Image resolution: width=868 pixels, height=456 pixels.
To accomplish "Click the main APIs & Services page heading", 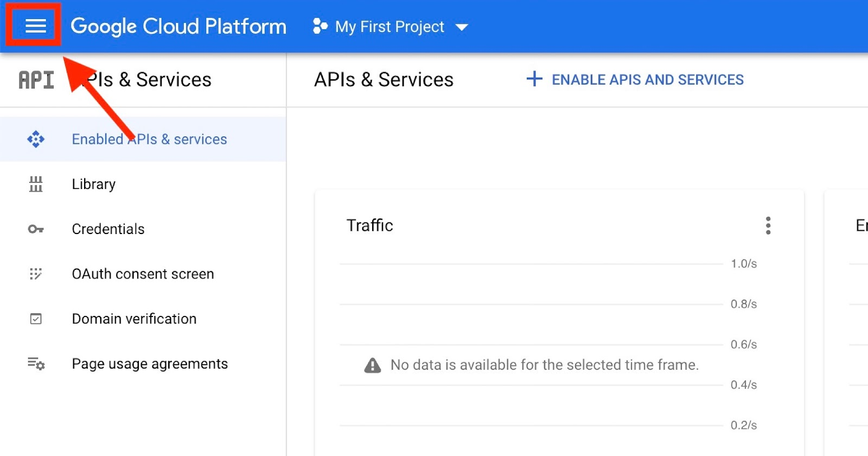I will point(384,80).
